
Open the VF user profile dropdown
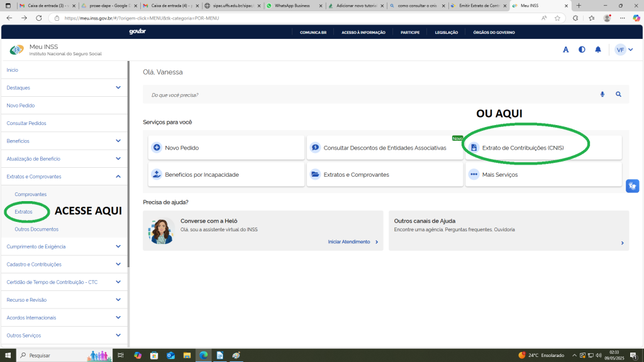[624, 50]
